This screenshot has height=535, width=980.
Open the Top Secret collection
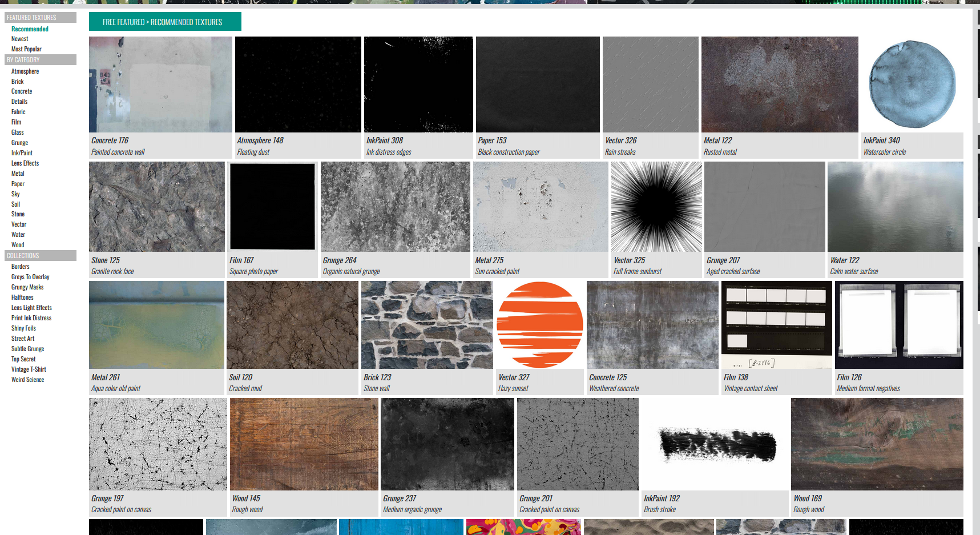[x=23, y=359]
